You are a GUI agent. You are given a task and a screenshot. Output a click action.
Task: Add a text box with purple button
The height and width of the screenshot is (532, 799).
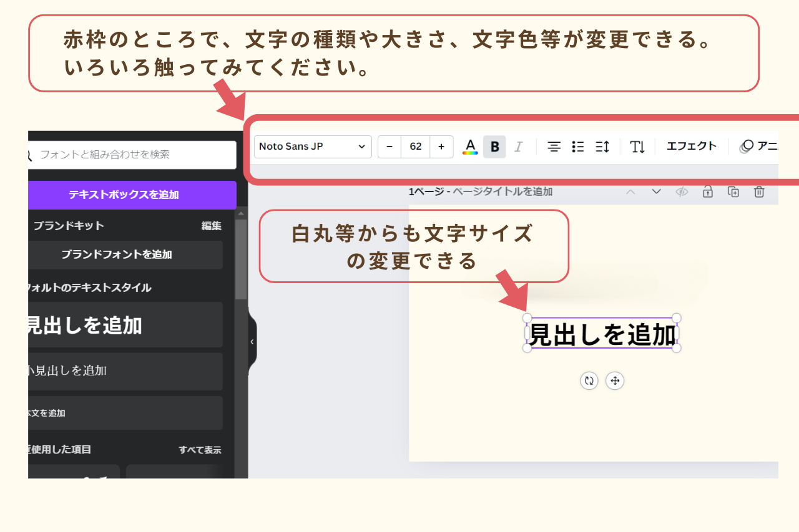132,195
